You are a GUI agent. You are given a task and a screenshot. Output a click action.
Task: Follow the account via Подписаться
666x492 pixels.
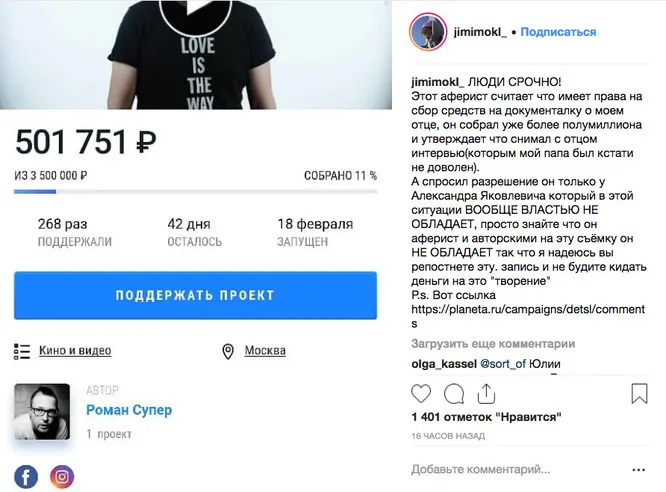coord(558,32)
